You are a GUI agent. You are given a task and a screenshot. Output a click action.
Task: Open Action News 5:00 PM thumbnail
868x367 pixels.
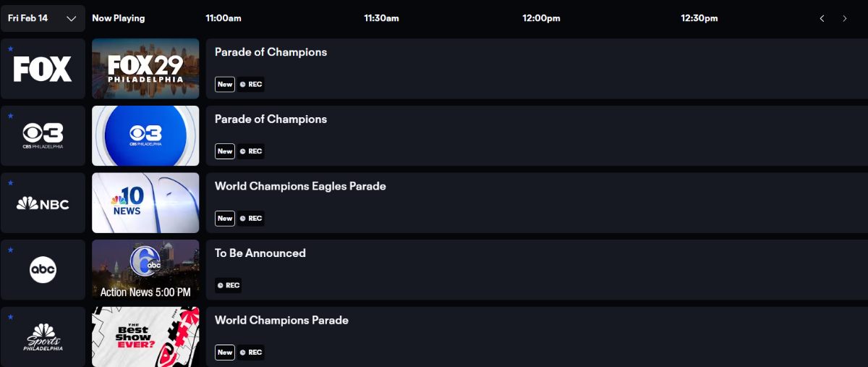click(x=145, y=270)
